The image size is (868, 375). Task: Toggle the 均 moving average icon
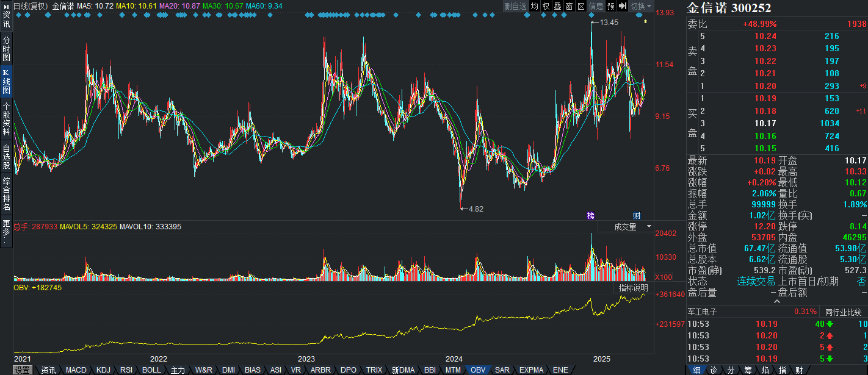[x=535, y=6]
